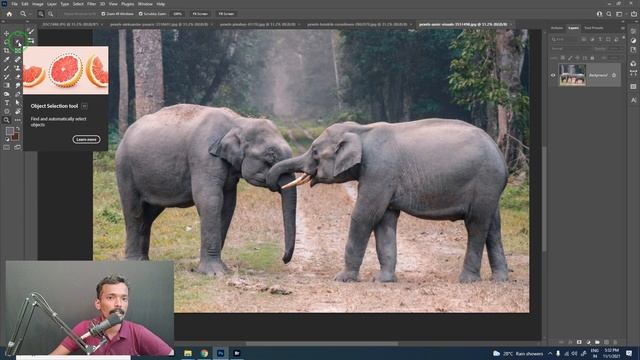Select the Eraser tool
Image resolution: width=640 pixels, height=360 pixels.
click(x=18, y=77)
